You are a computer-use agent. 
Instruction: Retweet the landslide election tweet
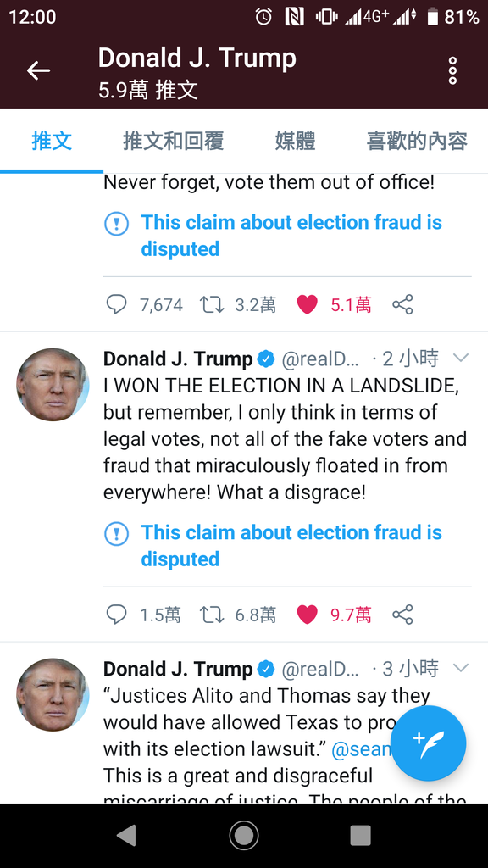point(212,615)
